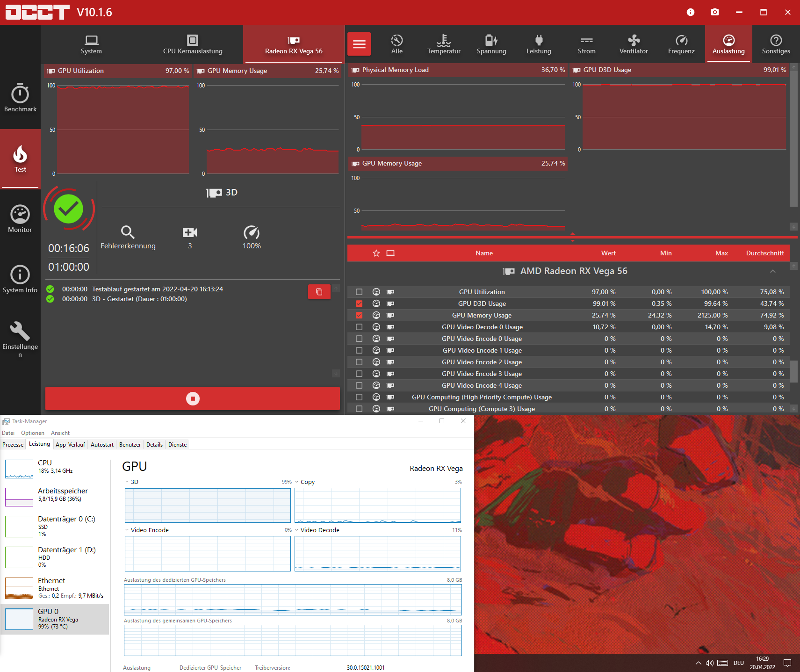Click the sensor table scroll down arrow
Image resolution: width=800 pixels, height=672 pixels.
(x=793, y=408)
